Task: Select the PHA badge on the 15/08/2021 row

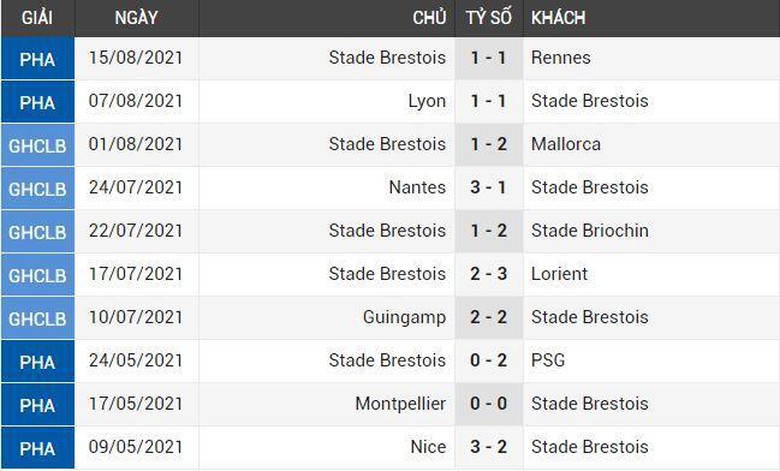Action: pyautogui.click(x=37, y=58)
